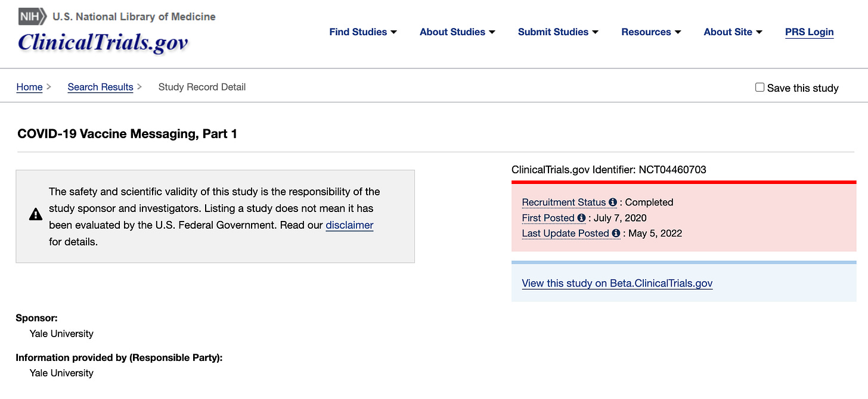The width and height of the screenshot is (868, 399).
Task: Click the U.S. National Library of Medicine text
Action: click(134, 17)
